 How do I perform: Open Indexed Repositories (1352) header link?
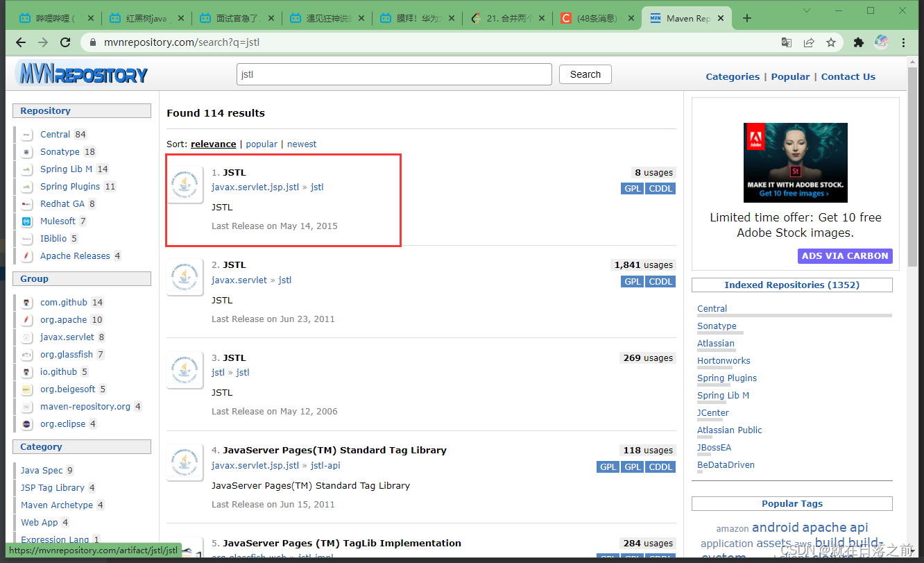coord(792,285)
